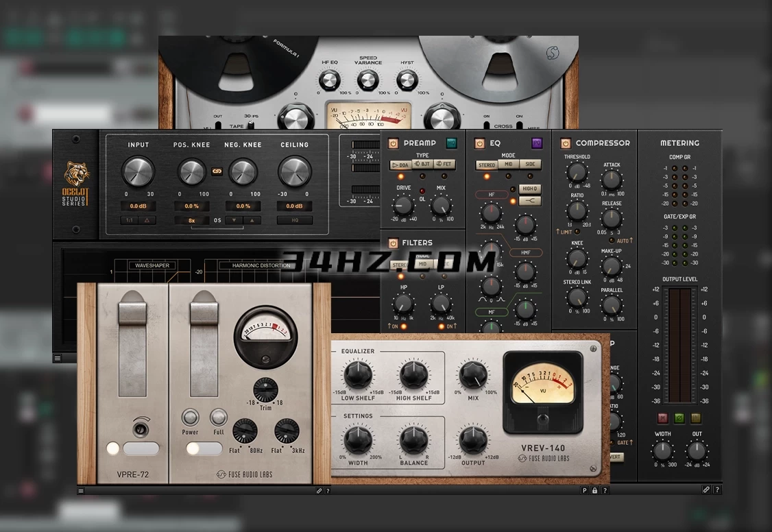The width and height of the screenshot is (772, 532).
Task: Select the HMF band label in EQ
Action: pyautogui.click(x=526, y=252)
